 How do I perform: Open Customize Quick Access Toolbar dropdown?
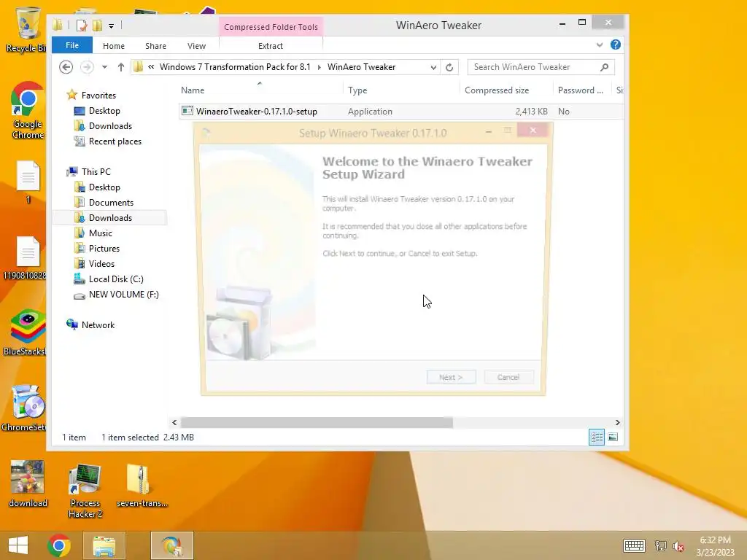[x=111, y=26]
